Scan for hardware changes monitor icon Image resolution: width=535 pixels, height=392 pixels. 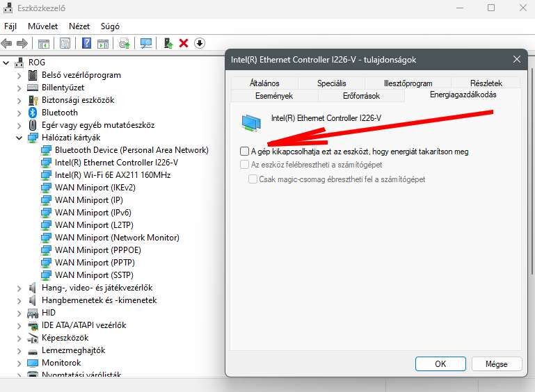point(146,43)
